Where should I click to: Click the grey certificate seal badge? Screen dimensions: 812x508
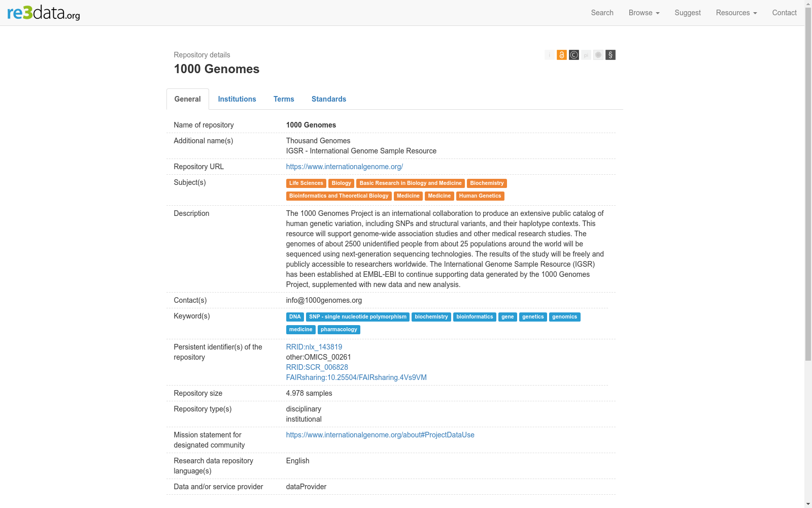tap(598, 55)
